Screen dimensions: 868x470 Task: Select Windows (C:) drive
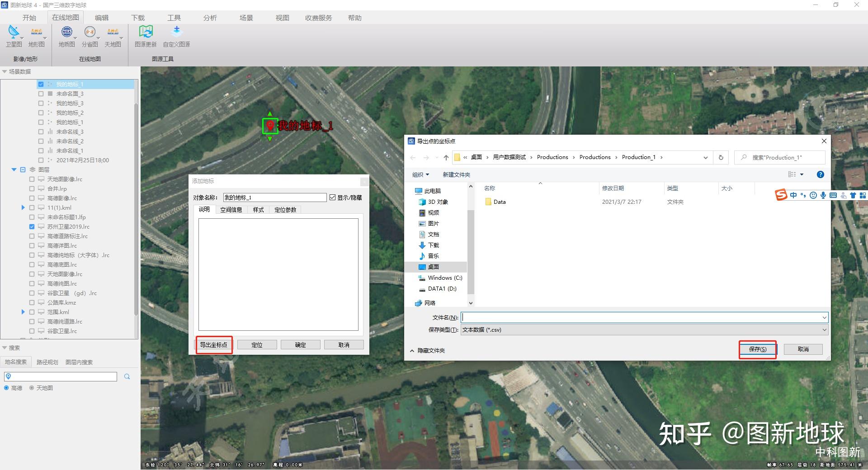pos(440,277)
